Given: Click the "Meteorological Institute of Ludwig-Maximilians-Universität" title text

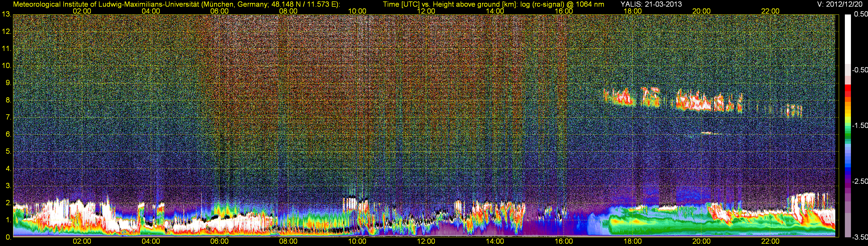Looking at the screenshot, I should [x=106, y=4].
